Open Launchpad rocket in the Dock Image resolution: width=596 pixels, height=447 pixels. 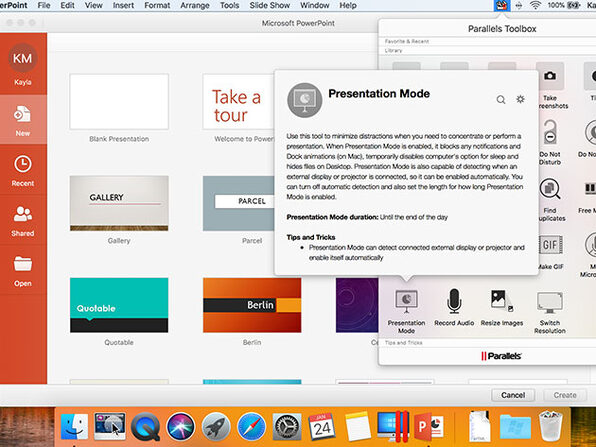pyautogui.click(x=216, y=427)
